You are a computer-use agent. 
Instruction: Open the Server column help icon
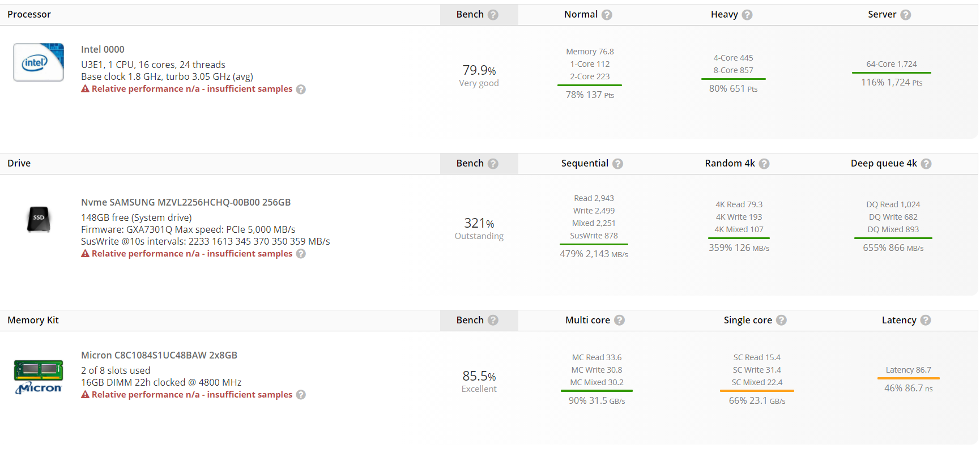pos(906,15)
